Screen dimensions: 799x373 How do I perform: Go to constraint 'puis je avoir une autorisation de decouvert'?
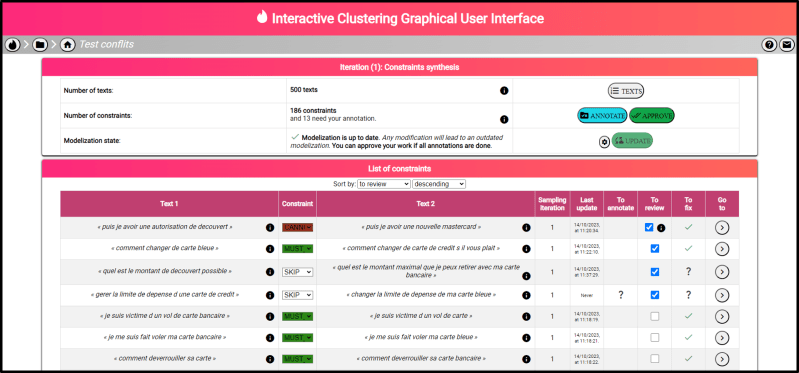722,228
